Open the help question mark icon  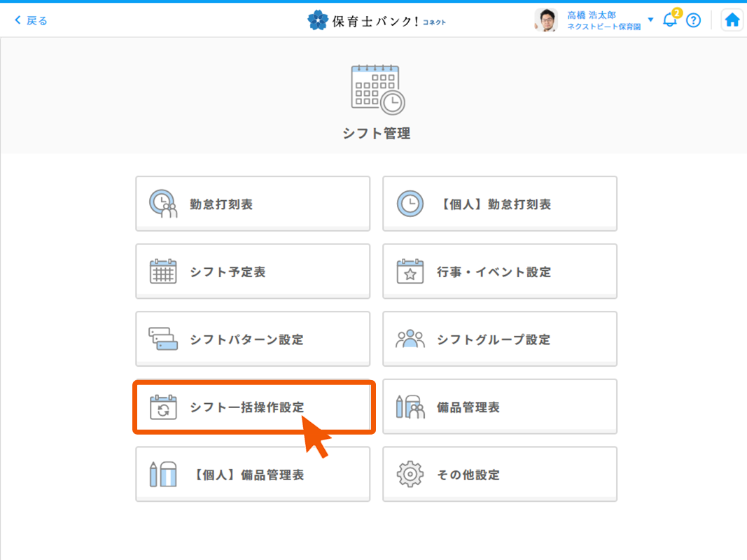(x=693, y=20)
